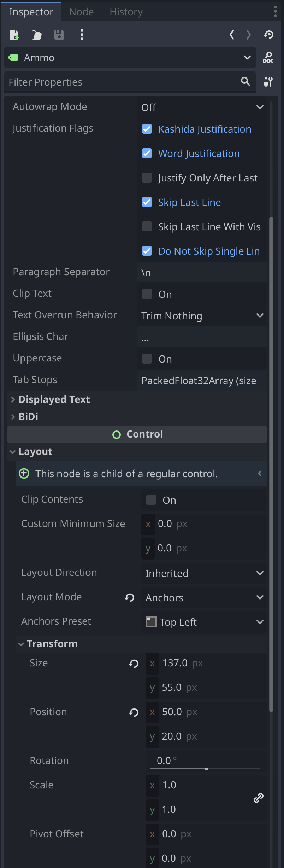Open the object history icon

tap(268, 35)
